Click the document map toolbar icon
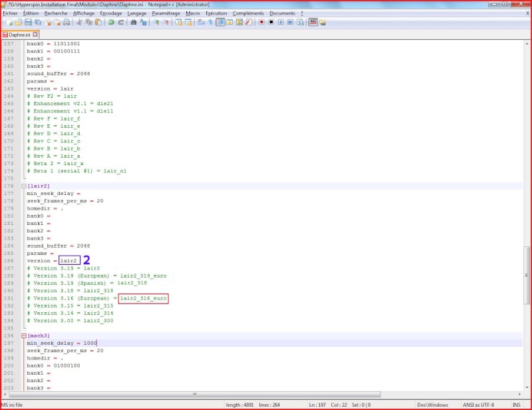This screenshot has width=532, height=410. coord(239,23)
